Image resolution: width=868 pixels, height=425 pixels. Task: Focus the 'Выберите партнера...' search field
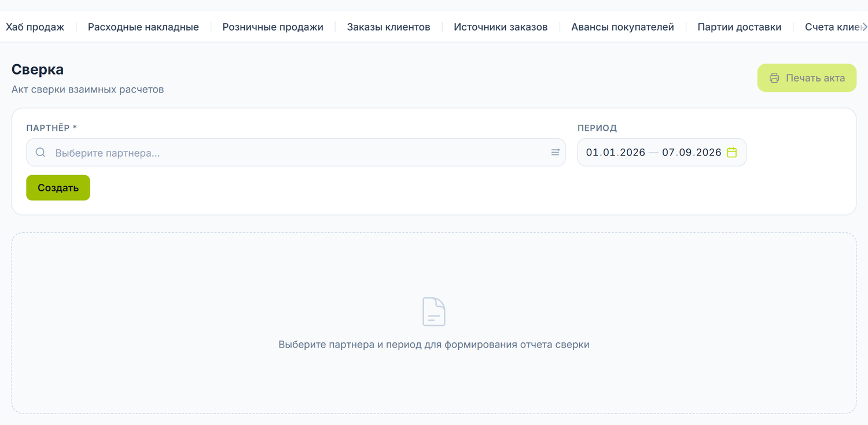[x=296, y=153]
